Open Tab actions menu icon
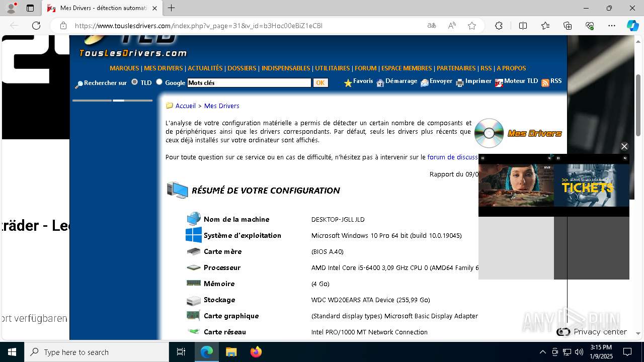Viewport: 644px width, 362px height. pyautogui.click(x=30, y=8)
